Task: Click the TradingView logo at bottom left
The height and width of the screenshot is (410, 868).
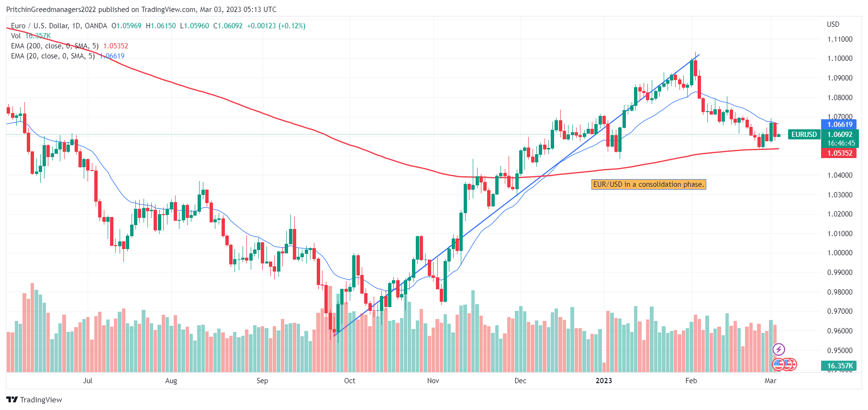Action: click(34, 399)
